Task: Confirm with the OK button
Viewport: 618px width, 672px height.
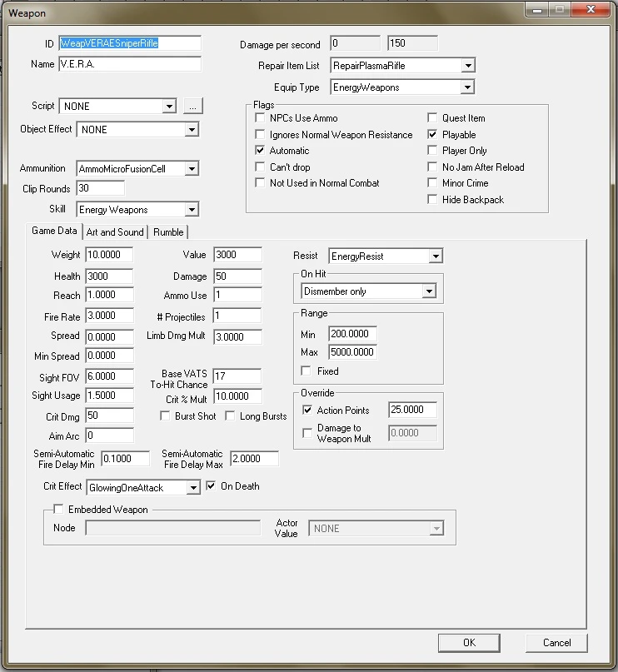Action: pos(469,643)
